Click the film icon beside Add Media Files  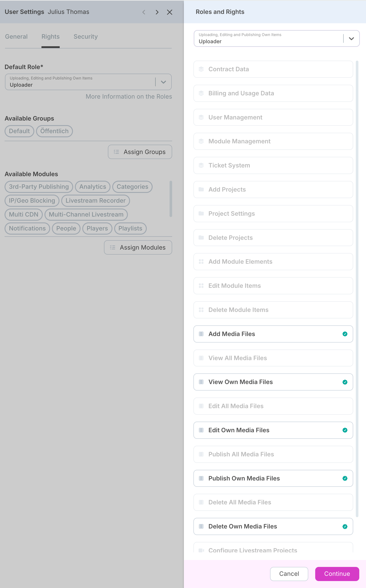click(x=201, y=334)
